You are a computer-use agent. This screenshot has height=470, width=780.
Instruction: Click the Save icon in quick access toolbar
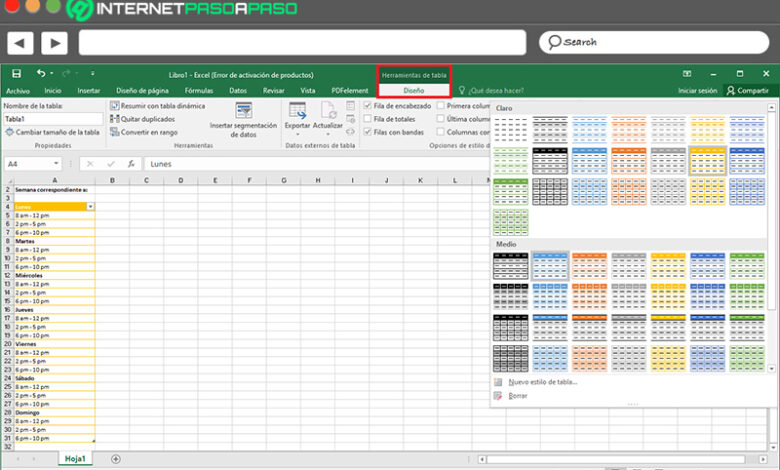coord(16,74)
